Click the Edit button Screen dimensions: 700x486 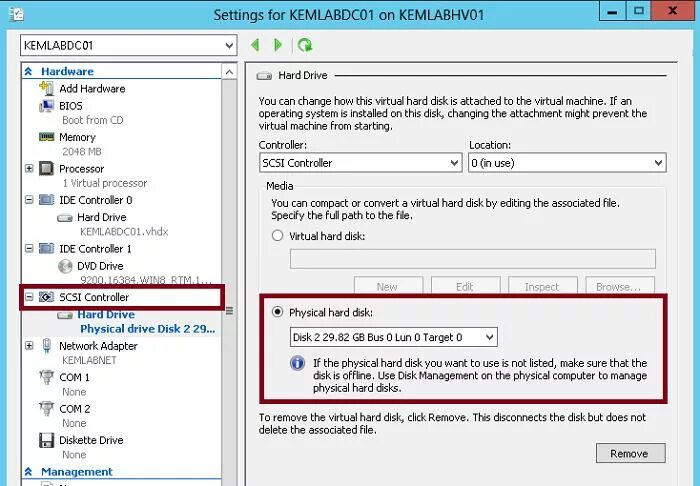click(x=465, y=286)
